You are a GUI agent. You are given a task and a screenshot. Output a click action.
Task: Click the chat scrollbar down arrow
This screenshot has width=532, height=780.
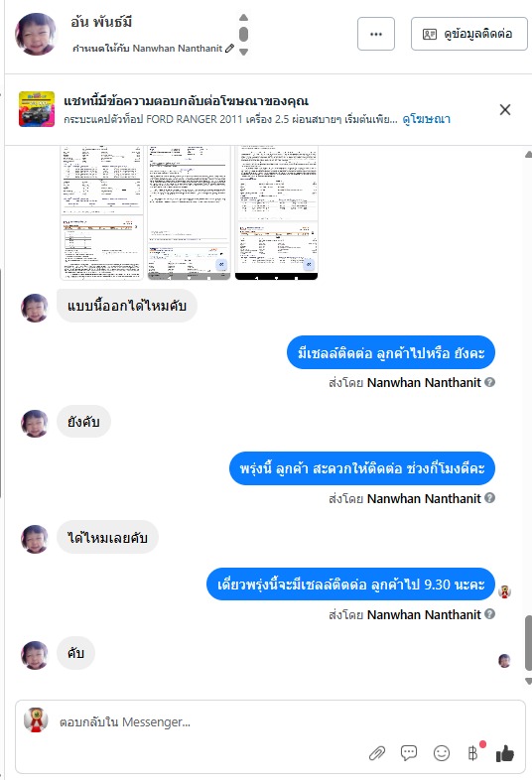coord(528,682)
